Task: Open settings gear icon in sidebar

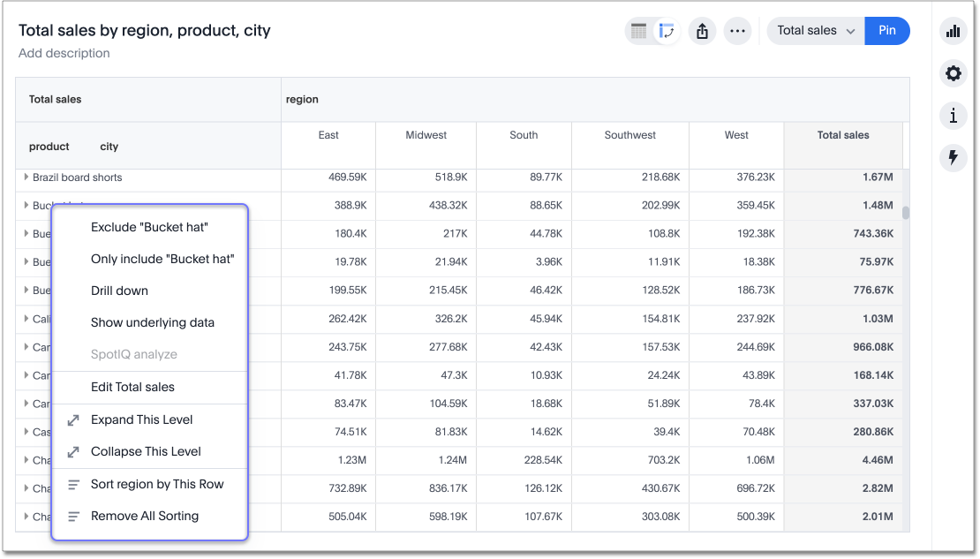Action: pyautogui.click(x=953, y=74)
